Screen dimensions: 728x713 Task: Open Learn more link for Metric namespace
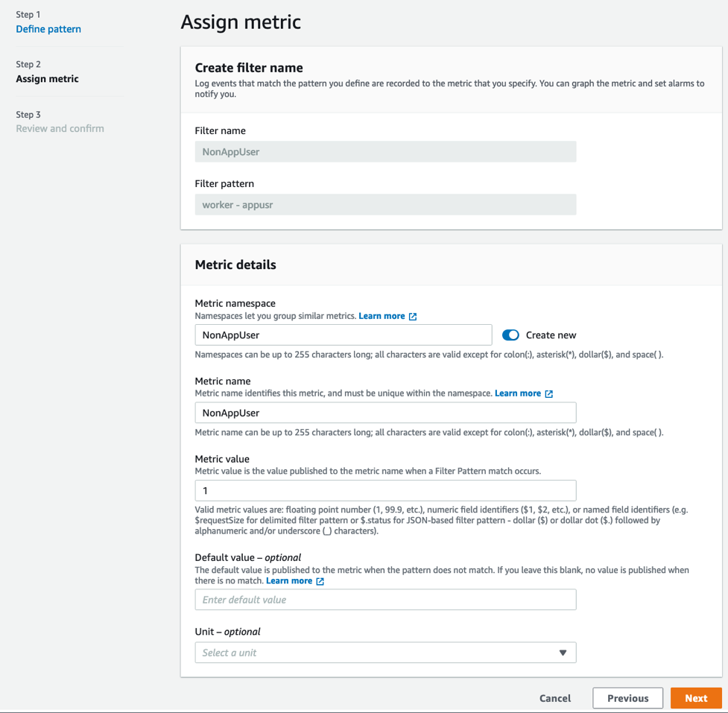click(x=382, y=316)
